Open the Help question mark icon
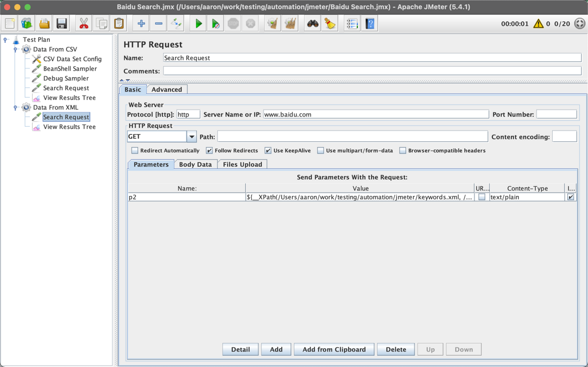Image resolution: width=588 pixels, height=367 pixels. click(x=370, y=24)
